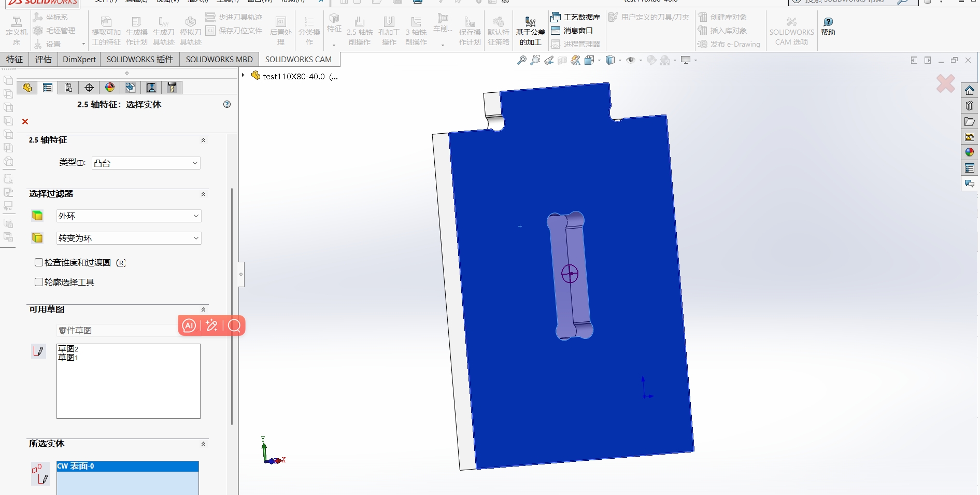Select CW 表面-0 in selected entities list
980x495 pixels.
[127, 466]
